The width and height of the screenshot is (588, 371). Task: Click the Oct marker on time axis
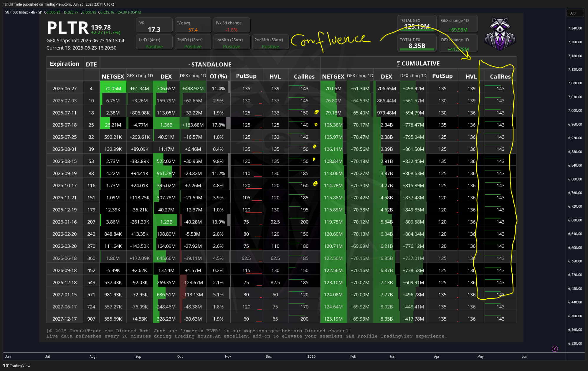180,357
